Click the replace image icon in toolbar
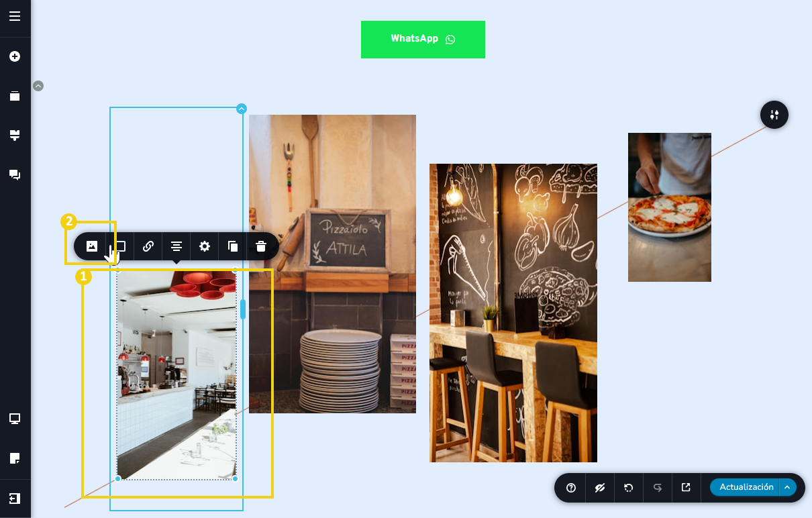The height and width of the screenshot is (518, 812). coord(92,246)
